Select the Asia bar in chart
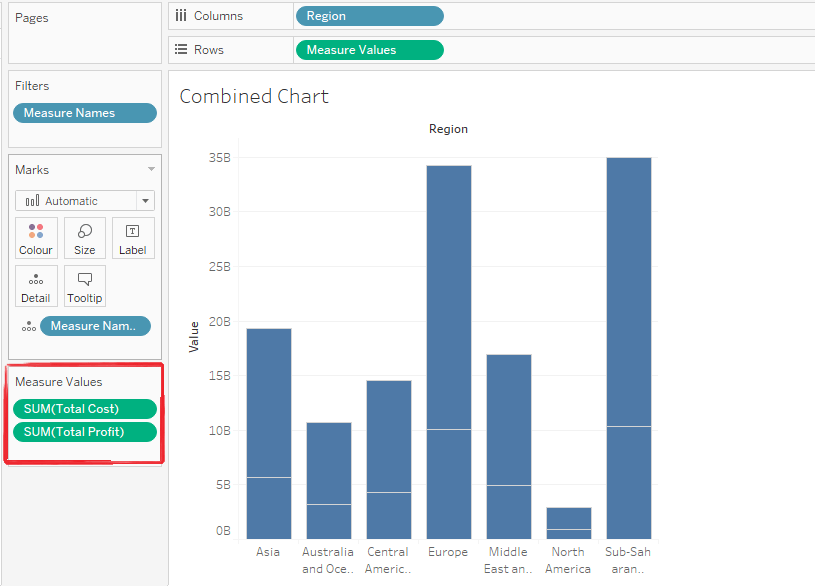 pyautogui.click(x=269, y=434)
